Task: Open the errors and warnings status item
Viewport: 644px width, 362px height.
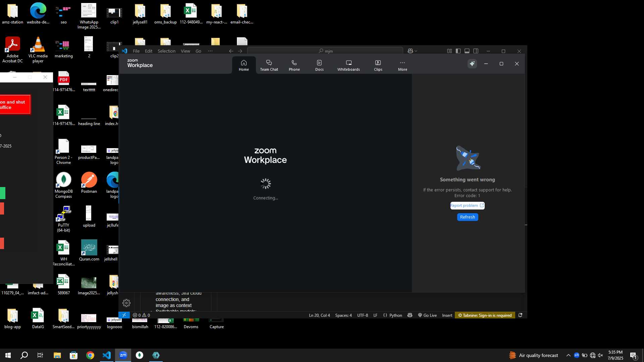Action: click(141, 315)
